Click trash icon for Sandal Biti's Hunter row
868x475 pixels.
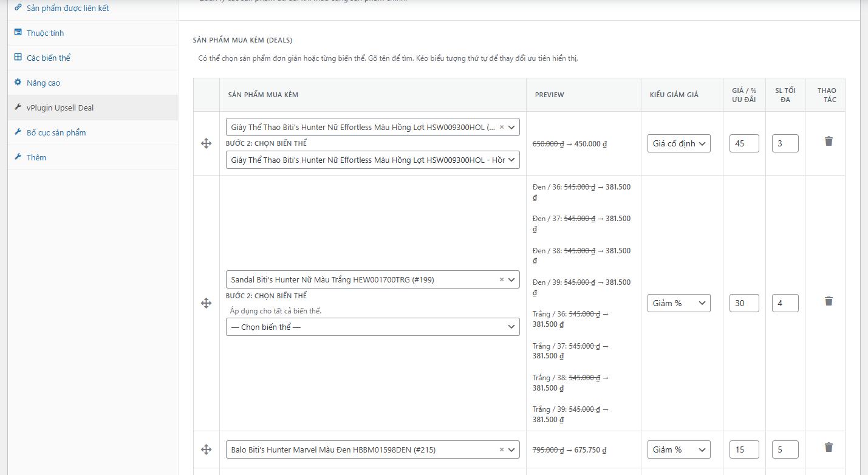(829, 301)
